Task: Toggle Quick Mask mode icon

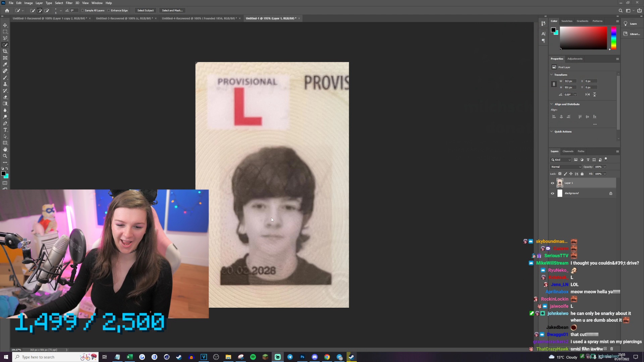Action: coord(5,183)
